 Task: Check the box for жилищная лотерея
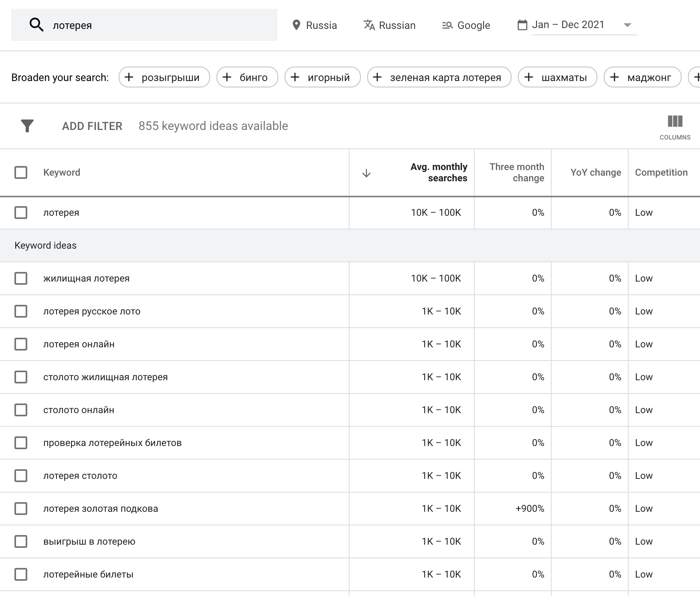coord(21,278)
